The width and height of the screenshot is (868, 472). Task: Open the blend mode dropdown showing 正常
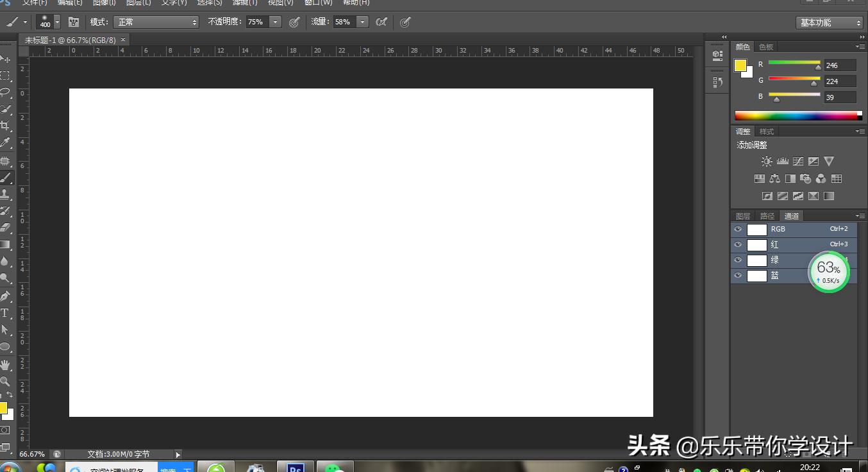[156, 21]
